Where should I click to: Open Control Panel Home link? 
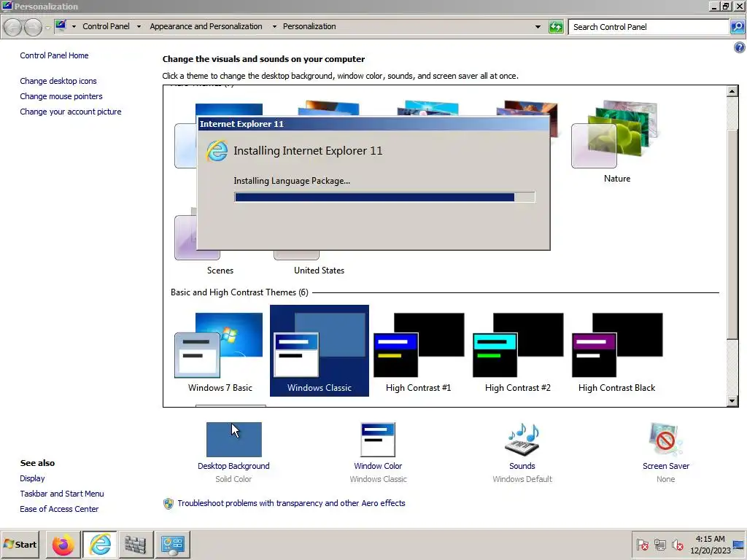(54, 55)
